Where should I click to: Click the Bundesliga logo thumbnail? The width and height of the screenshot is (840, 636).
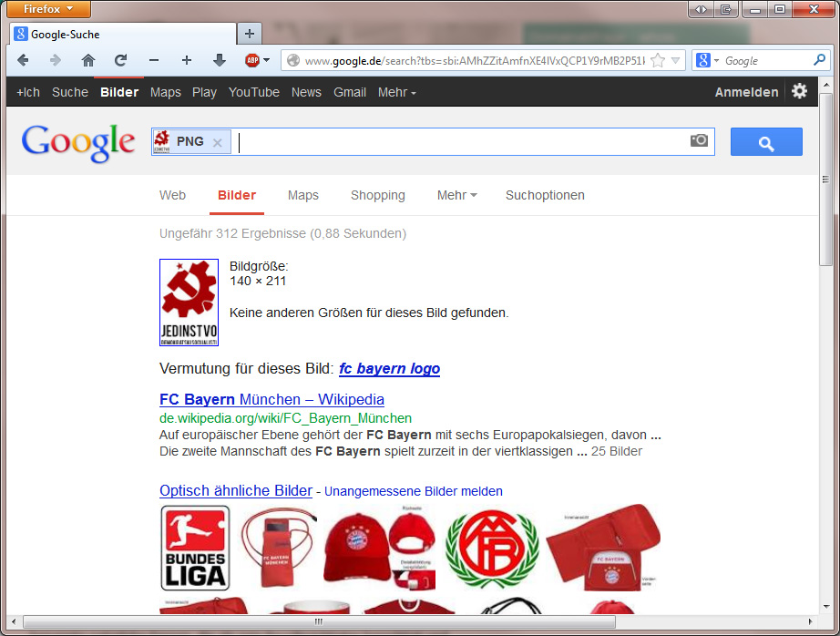[195, 549]
